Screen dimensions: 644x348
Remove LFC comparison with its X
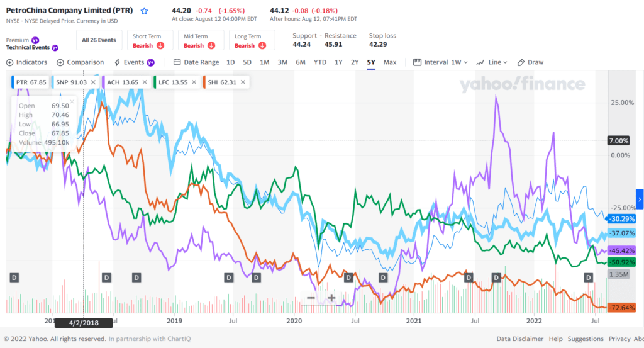click(194, 82)
